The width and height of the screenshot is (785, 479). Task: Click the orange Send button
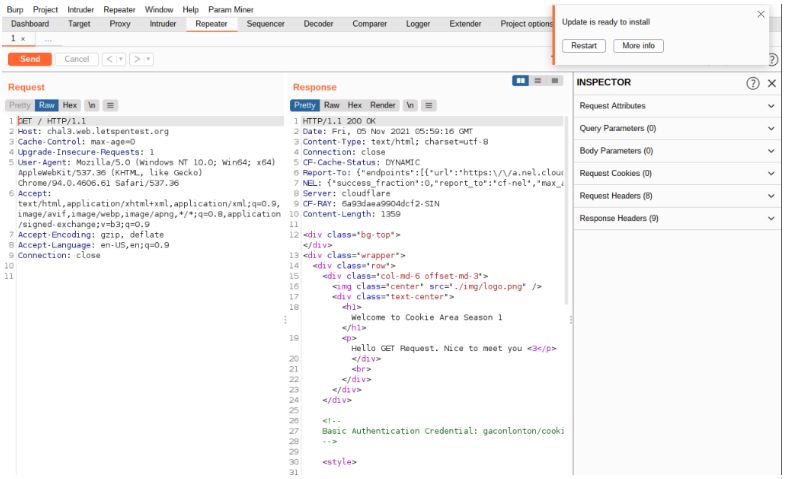coord(29,59)
